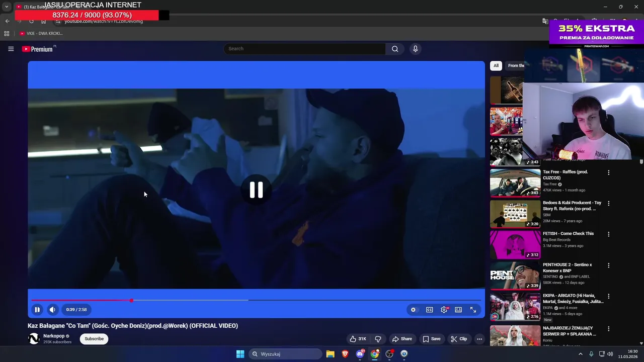Screen dimensions: 644x362
Task: Seek on the red video progress bar
Action: point(256,300)
